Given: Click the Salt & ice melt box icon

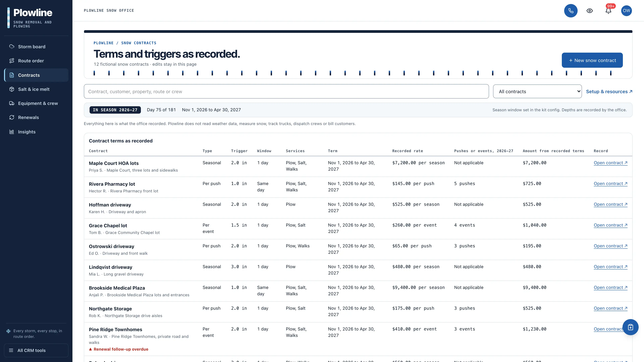Looking at the screenshot, I should pyautogui.click(x=12, y=89).
